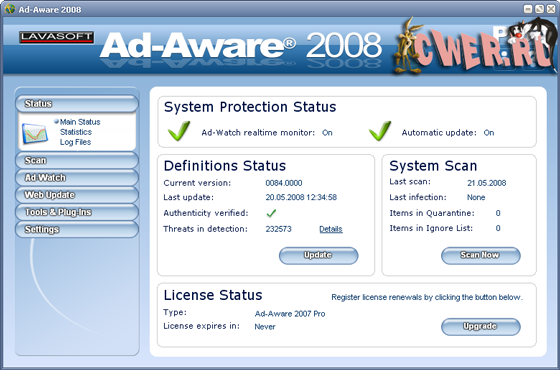Click last update value 20.05.2008 12:34:58
The image size is (560, 370).
coord(301,197)
